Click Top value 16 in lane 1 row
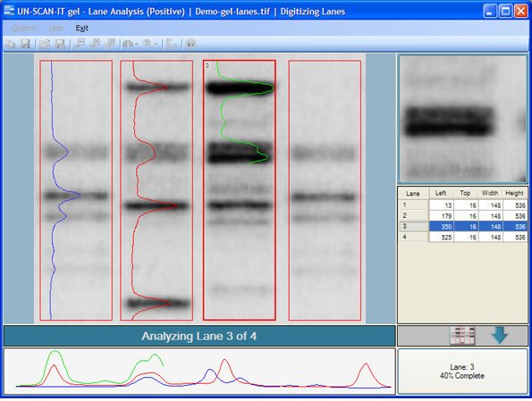The width and height of the screenshot is (532, 401). 466,205
